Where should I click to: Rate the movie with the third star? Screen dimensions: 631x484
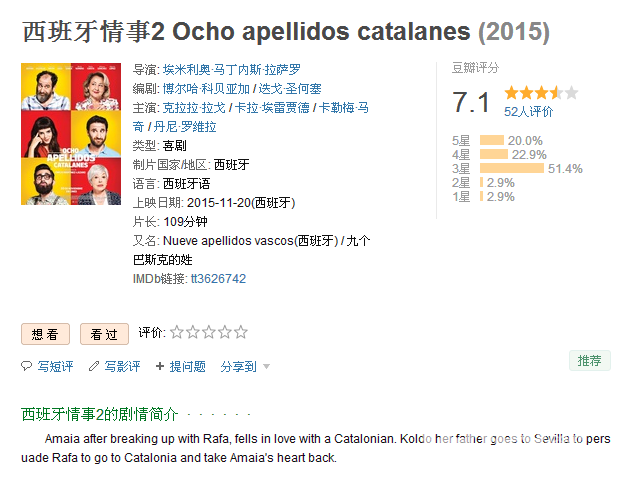pyautogui.click(x=209, y=332)
